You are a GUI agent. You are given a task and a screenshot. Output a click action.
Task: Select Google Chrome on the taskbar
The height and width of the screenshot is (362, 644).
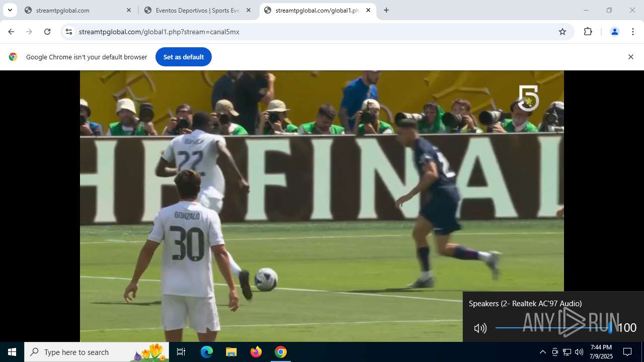(x=281, y=352)
